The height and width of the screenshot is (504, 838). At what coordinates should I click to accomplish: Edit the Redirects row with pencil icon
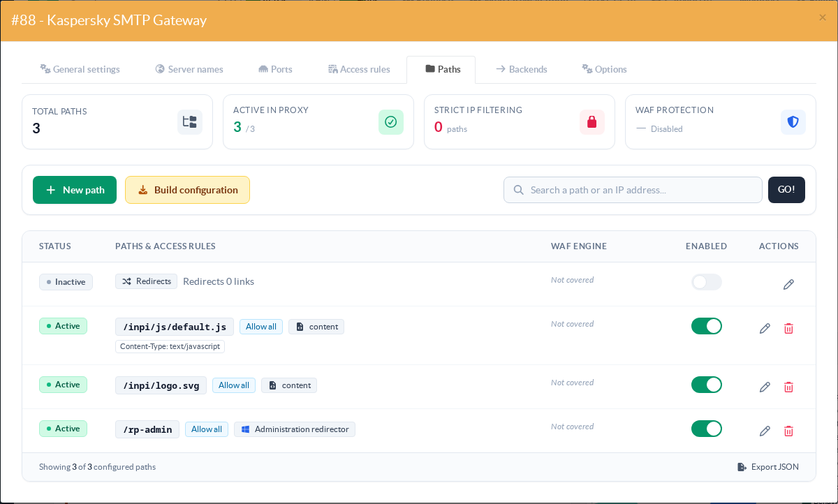point(788,284)
